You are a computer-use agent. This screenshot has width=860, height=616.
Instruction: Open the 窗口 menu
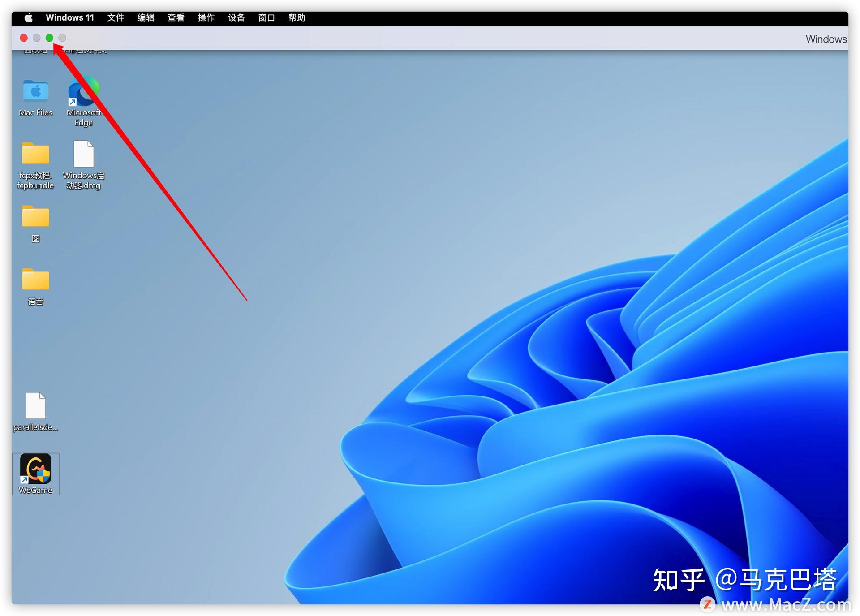tap(266, 17)
